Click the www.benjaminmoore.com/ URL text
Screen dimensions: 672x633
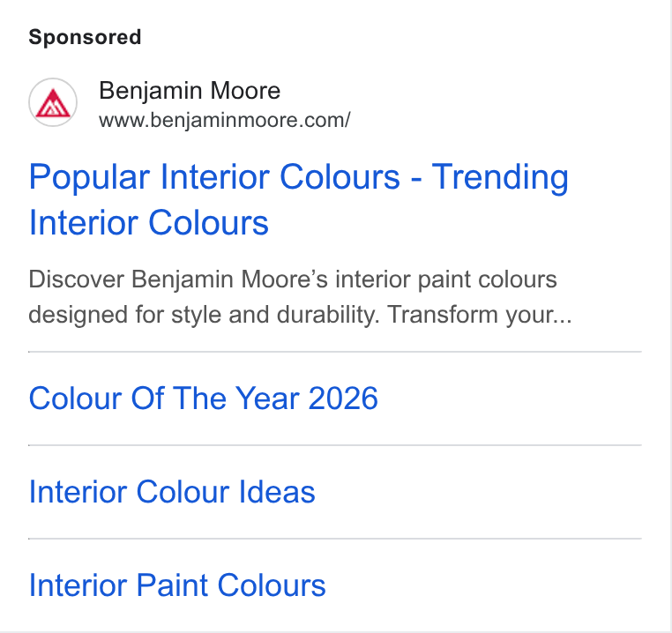(225, 121)
